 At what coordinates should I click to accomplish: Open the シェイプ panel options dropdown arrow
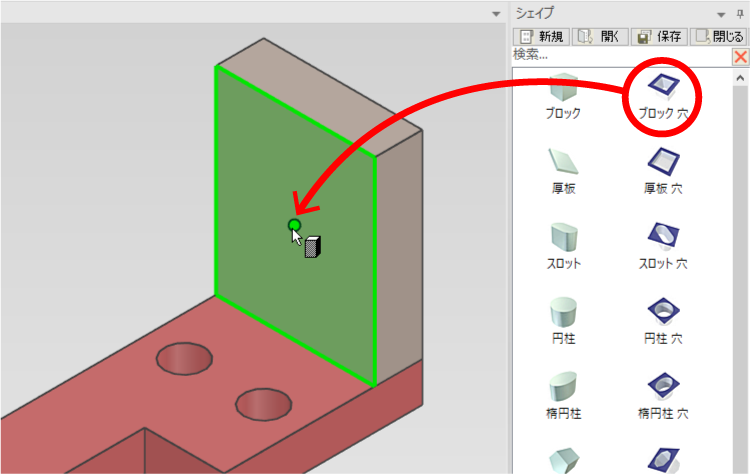[722, 13]
